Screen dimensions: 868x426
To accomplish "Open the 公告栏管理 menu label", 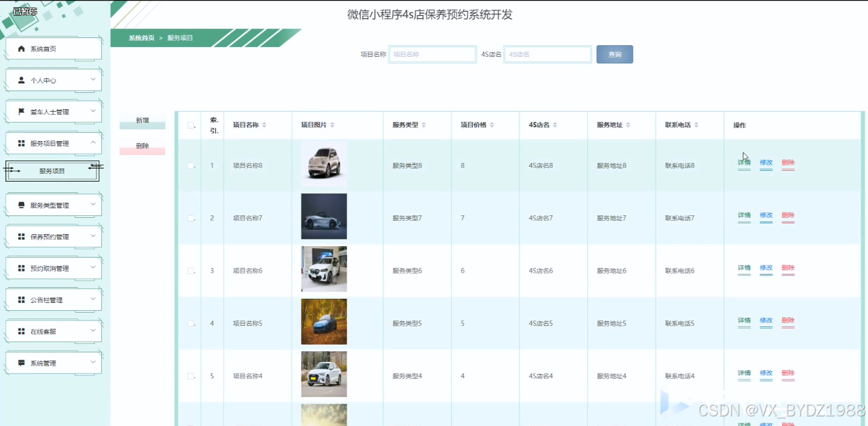I will point(46,300).
